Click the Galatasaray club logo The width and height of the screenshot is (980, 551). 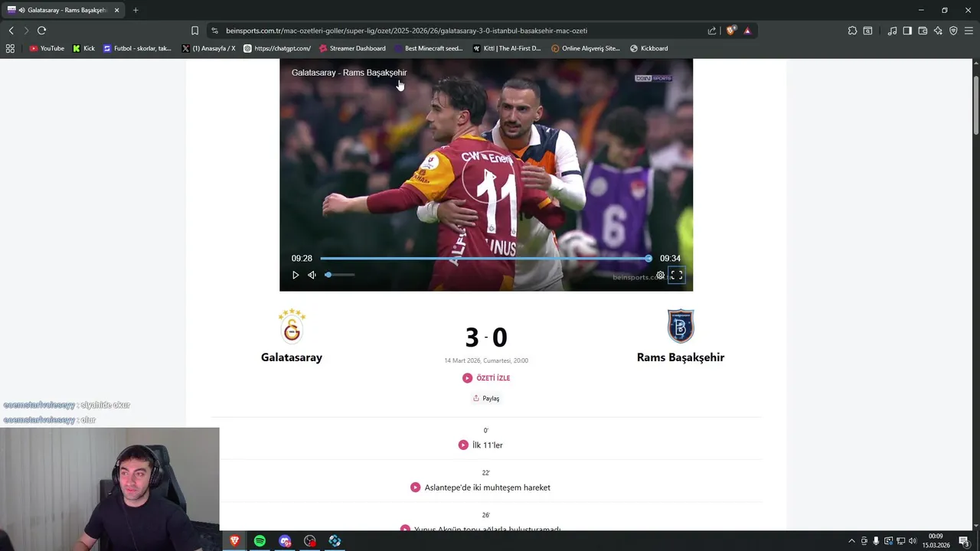click(x=292, y=326)
